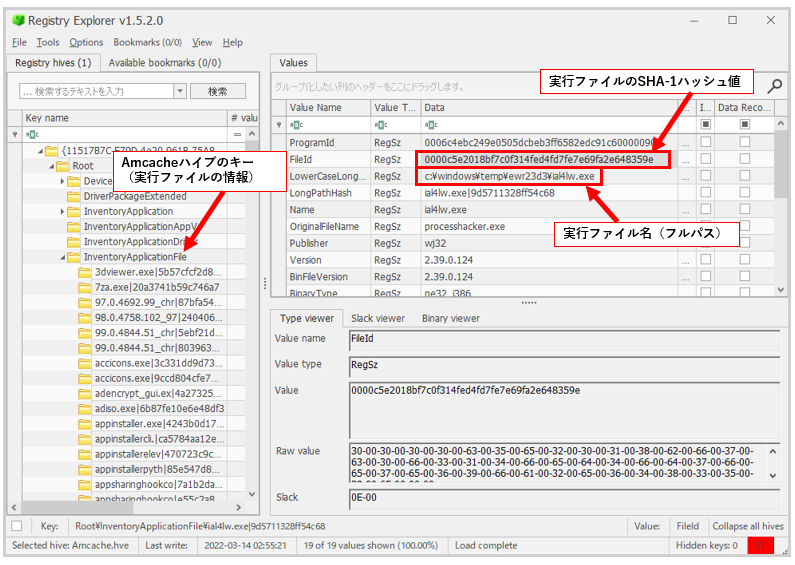Click the Value Name column filter icon

(x=296, y=124)
